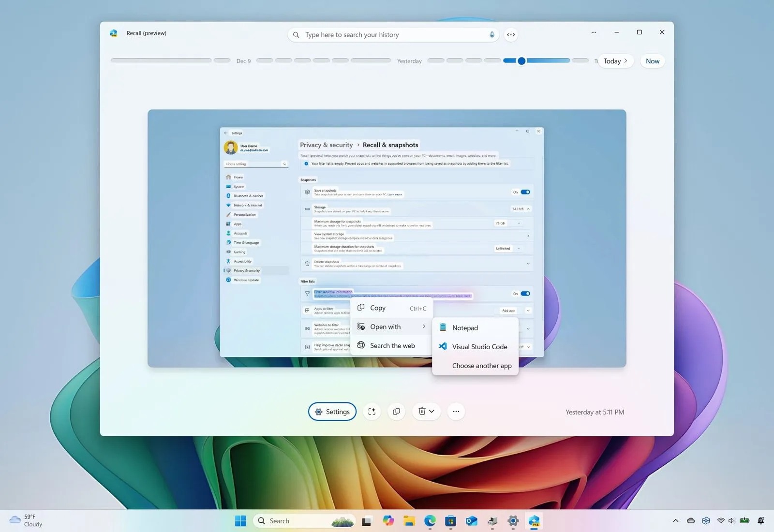Open the title bar ellipsis menu

click(x=594, y=32)
